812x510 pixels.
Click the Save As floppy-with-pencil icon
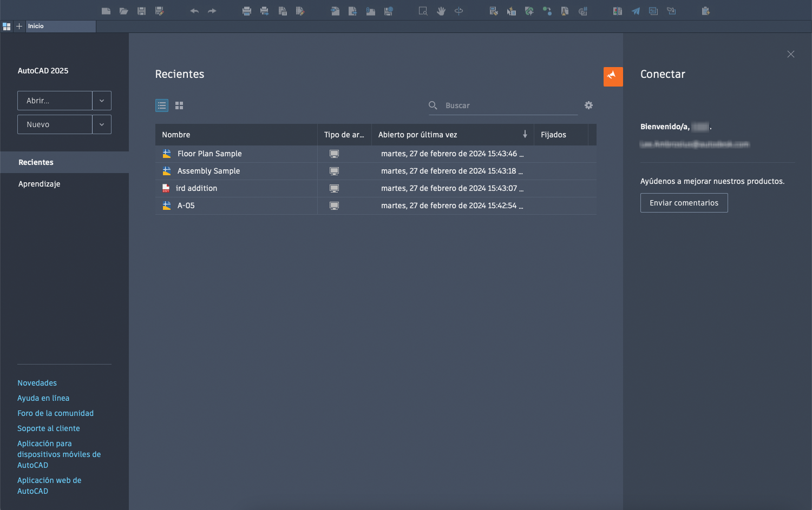point(160,11)
